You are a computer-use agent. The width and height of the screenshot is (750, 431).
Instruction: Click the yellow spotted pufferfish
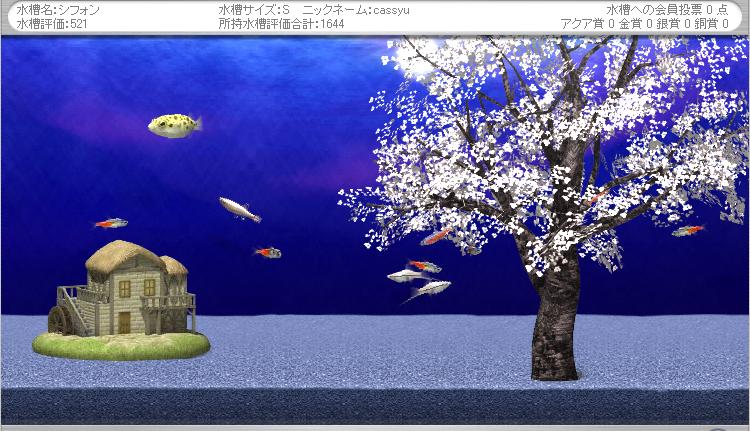(x=175, y=126)
